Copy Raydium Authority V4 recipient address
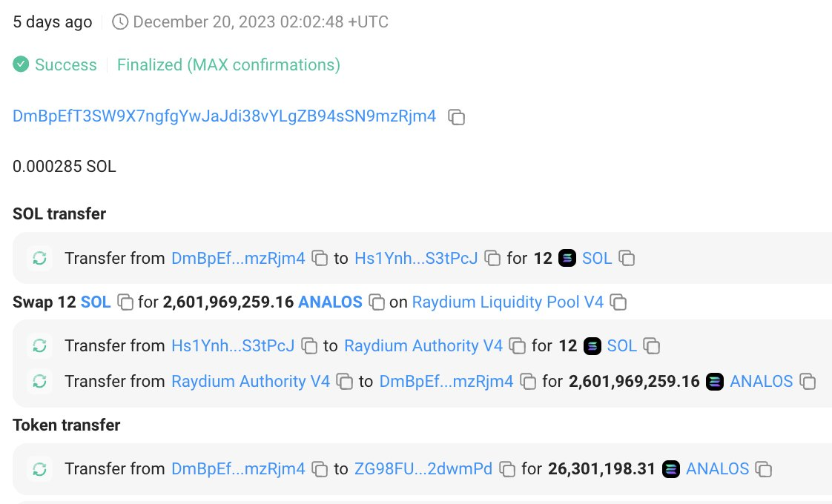Image resolution: width=832 pixels, height=504 pixels. coord(518,346)
